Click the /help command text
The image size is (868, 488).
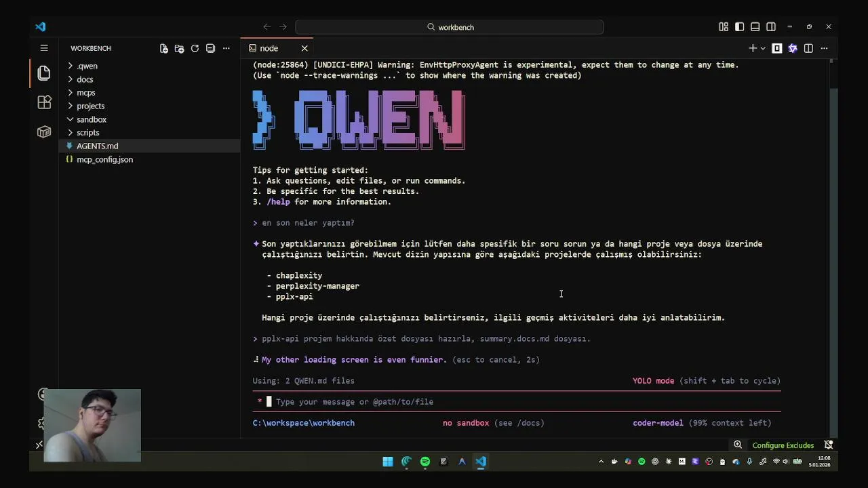tap(278, 202)
